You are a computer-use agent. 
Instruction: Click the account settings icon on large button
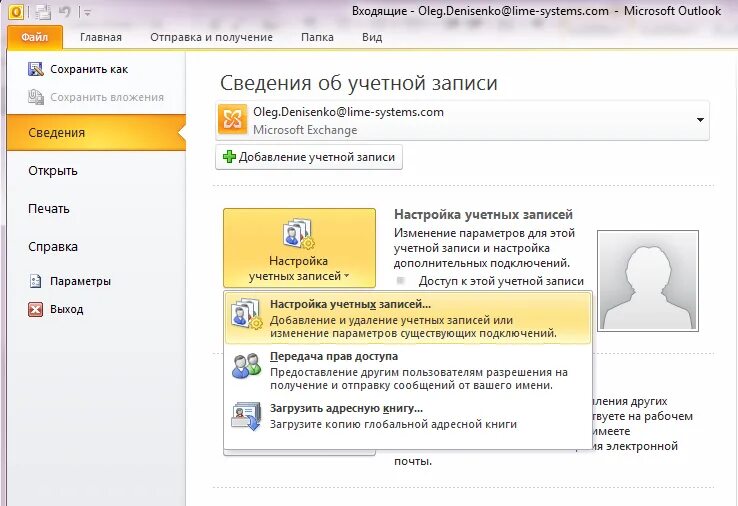coord(298,233)
